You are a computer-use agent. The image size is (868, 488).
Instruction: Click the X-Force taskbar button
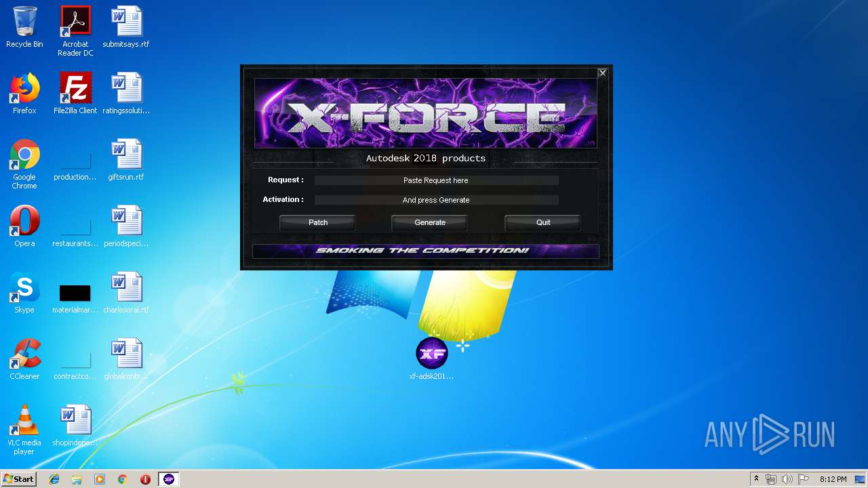pyautogui.click(x=169, y=479)
